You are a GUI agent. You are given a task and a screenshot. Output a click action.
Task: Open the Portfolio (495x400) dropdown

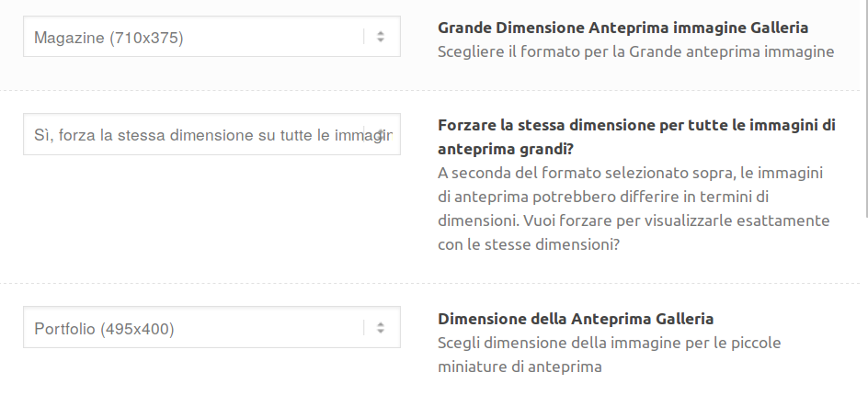pyautogui.click(x=211, y=328)
